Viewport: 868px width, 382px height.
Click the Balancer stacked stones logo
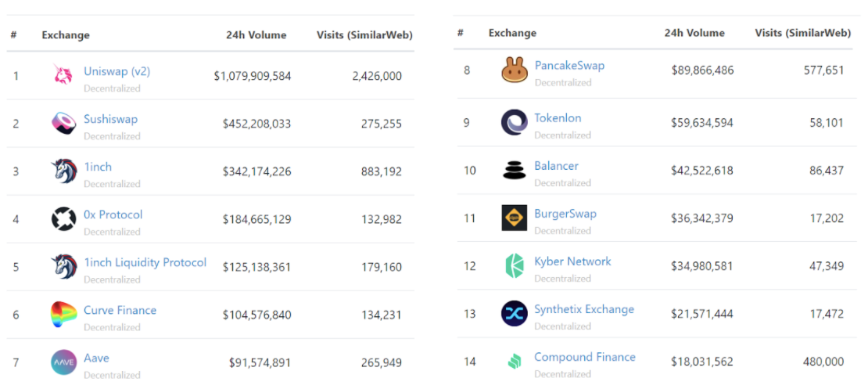(514, 171)
